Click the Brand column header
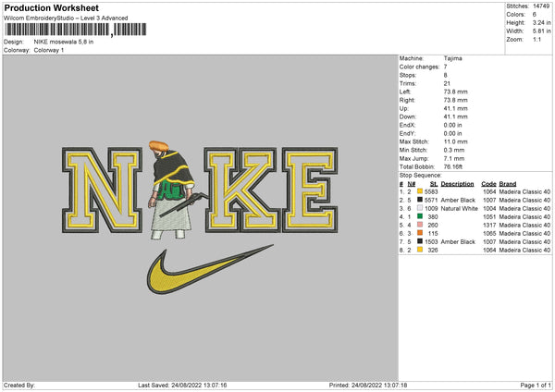 (508, 184)
